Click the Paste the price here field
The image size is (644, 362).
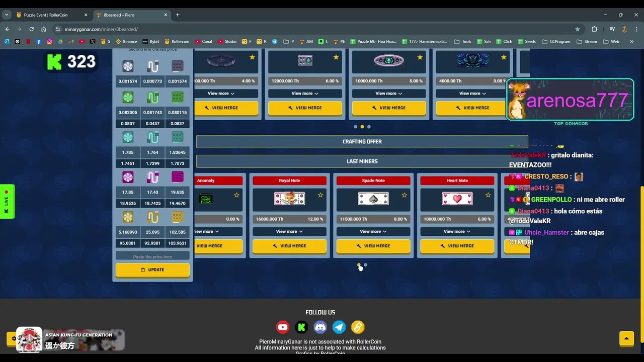pos(152,257)
